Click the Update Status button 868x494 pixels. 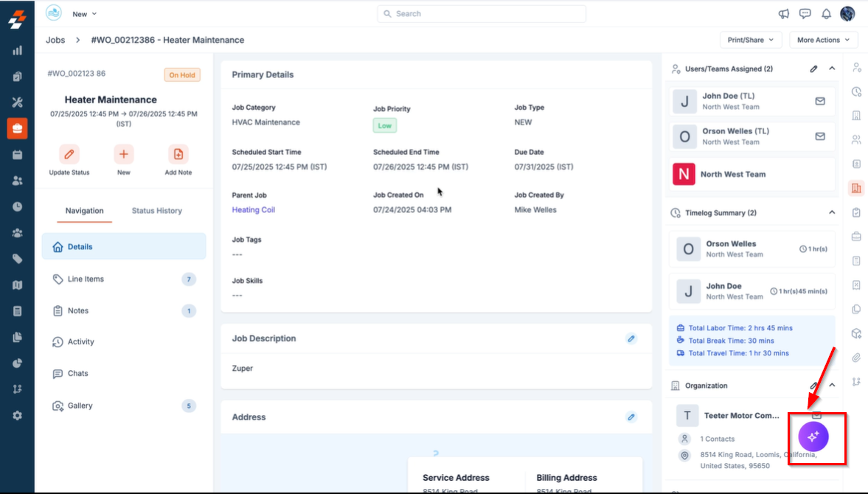pyautogui.click(x=69, y=161)
